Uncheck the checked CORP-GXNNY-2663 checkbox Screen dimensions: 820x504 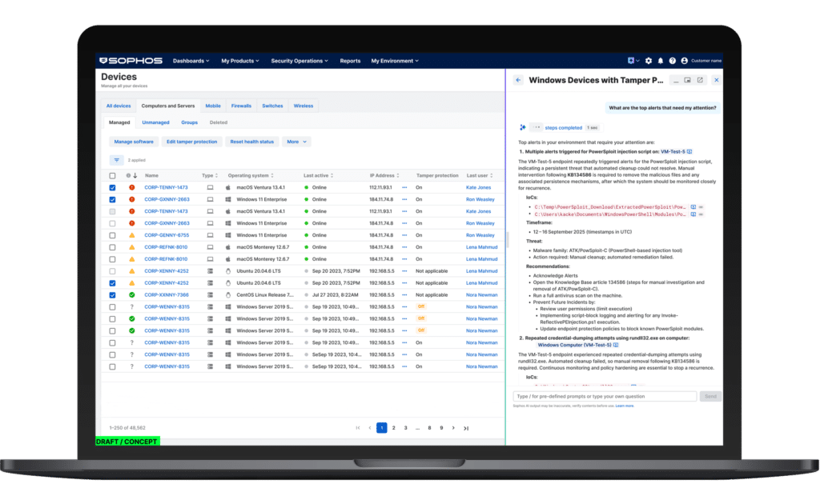point(112,199)
